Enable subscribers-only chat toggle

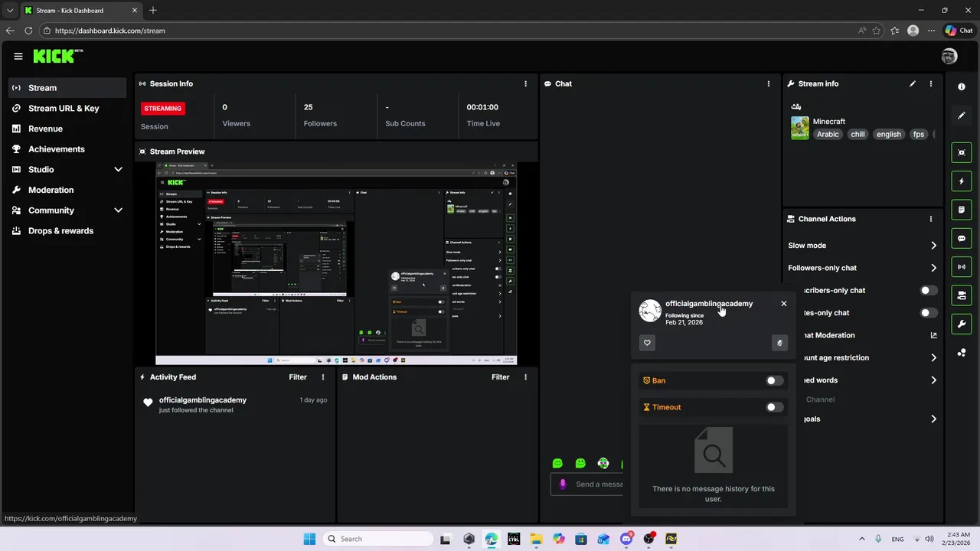point(928,290)
